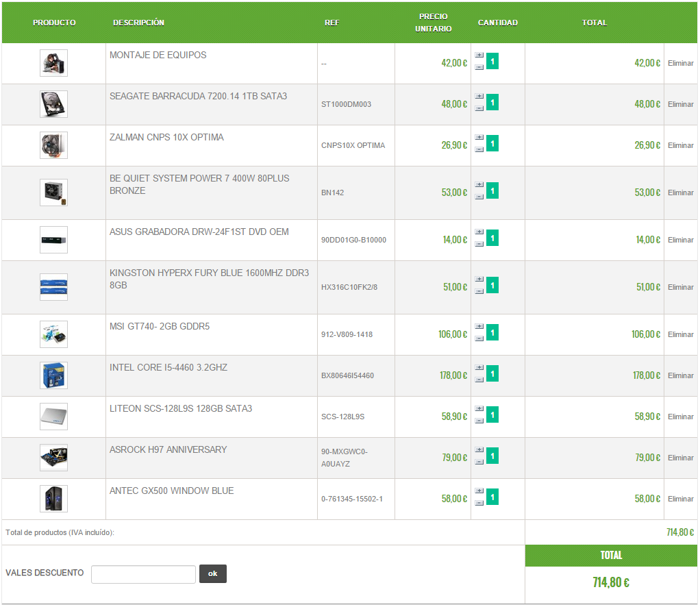700x607 pixels.
Task: Increase quantity of Be Quiet System Power 7
Action: tap(479, 184)
